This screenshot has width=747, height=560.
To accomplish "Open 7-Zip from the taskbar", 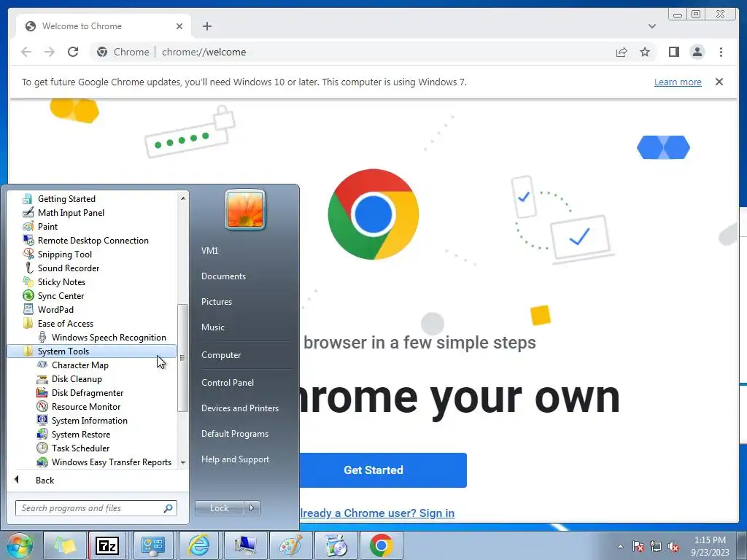I will tap(107, 545).
